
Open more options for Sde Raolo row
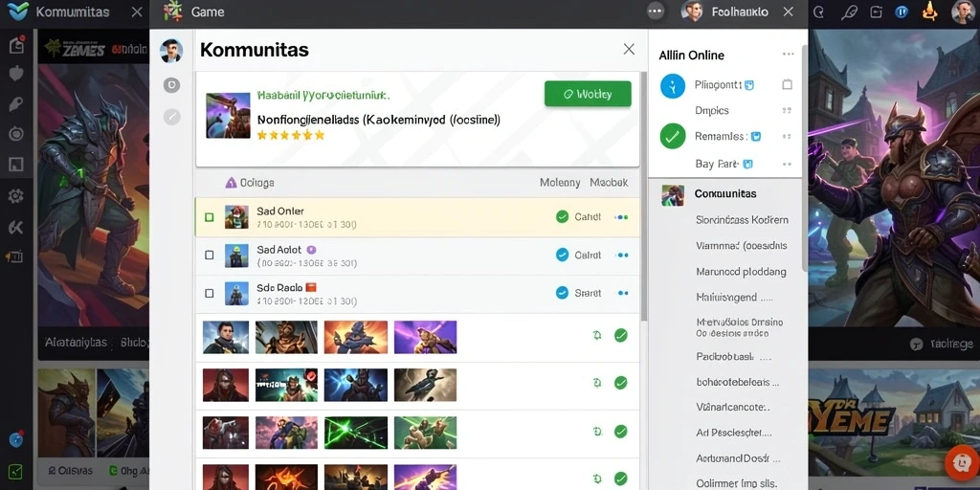tap(622, 293)
